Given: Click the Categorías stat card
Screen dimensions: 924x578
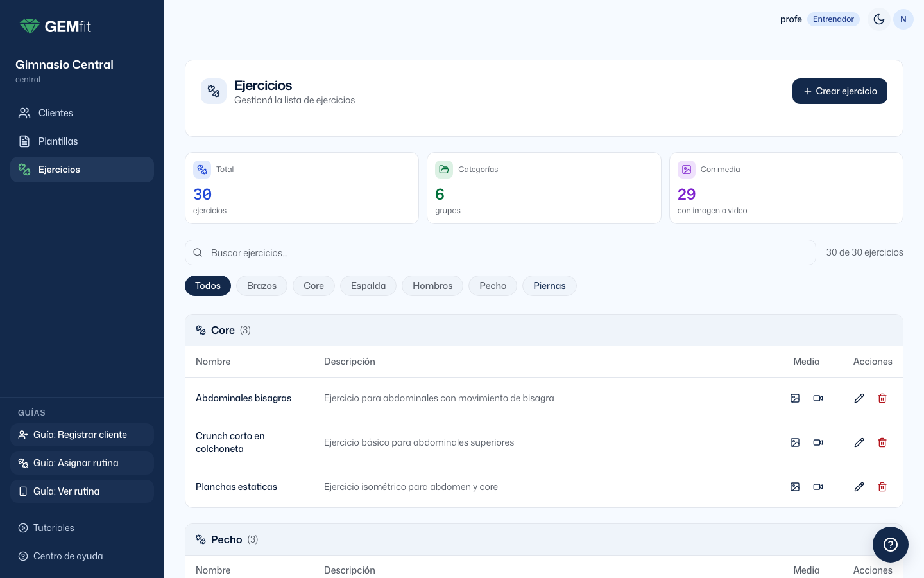Looking at the screenshot, I should 544,188.
